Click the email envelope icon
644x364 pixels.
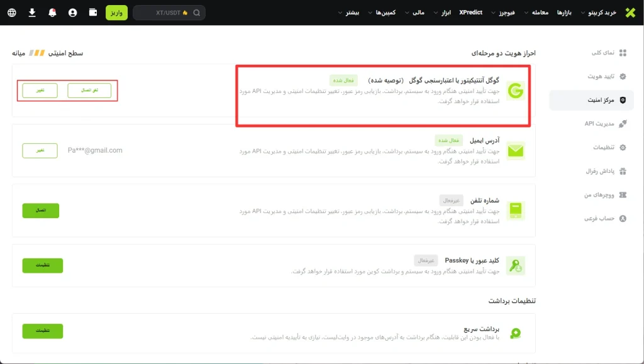[x=516, y=151]
